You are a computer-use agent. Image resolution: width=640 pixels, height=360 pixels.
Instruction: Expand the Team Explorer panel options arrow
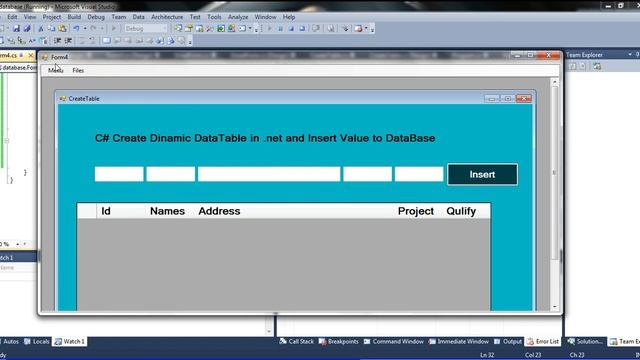tap(630, 54)
